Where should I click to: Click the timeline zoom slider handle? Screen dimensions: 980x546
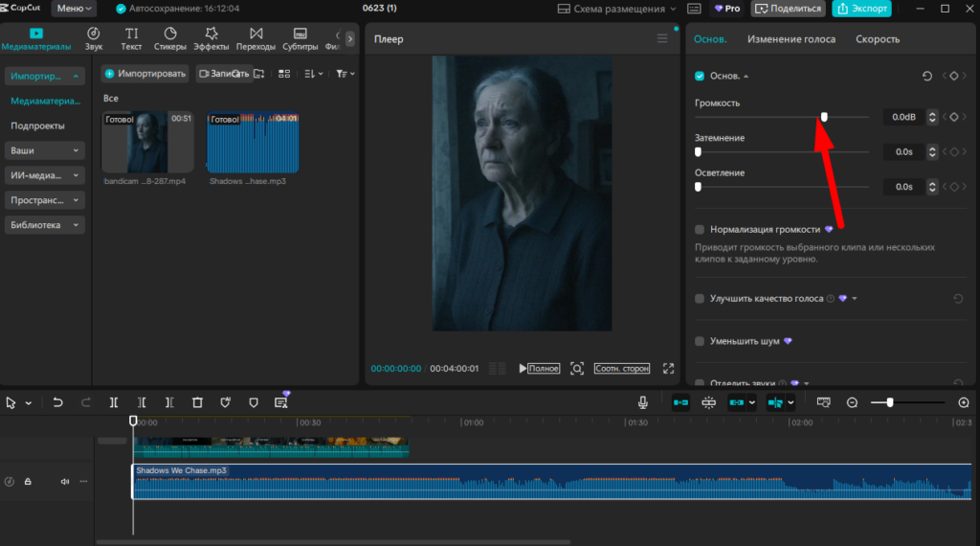click(889, 402)
